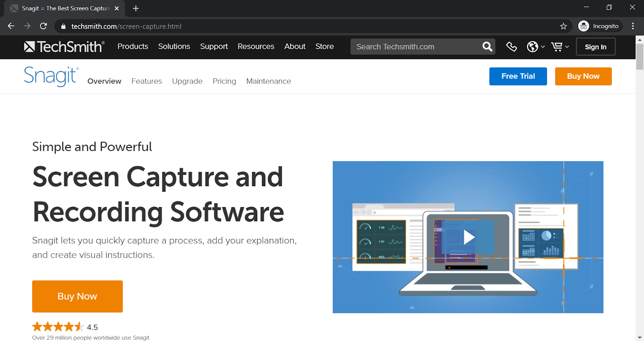Click the 4.5 star rating
This screenshot has height=341, width=644.
tap(65, 327)
